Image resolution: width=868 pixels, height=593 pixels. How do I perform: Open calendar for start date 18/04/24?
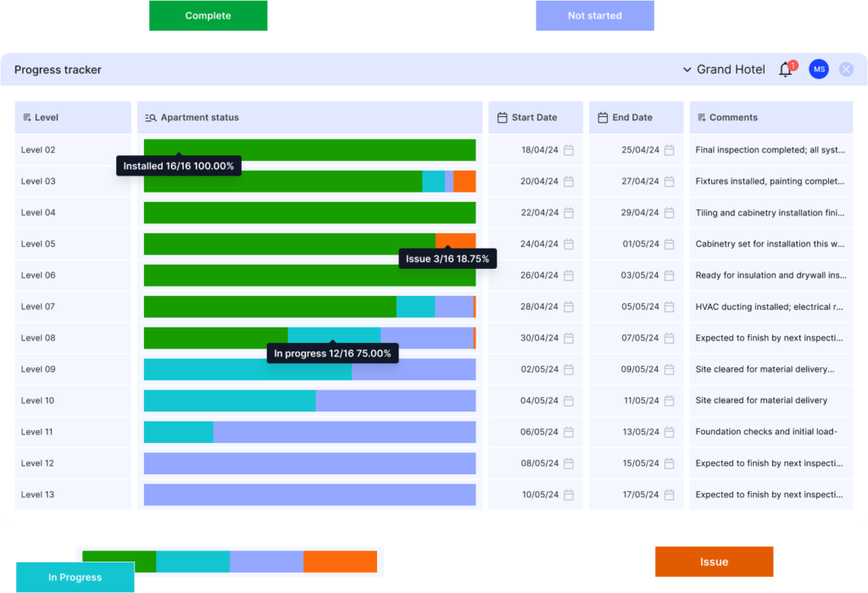(569, 150)
